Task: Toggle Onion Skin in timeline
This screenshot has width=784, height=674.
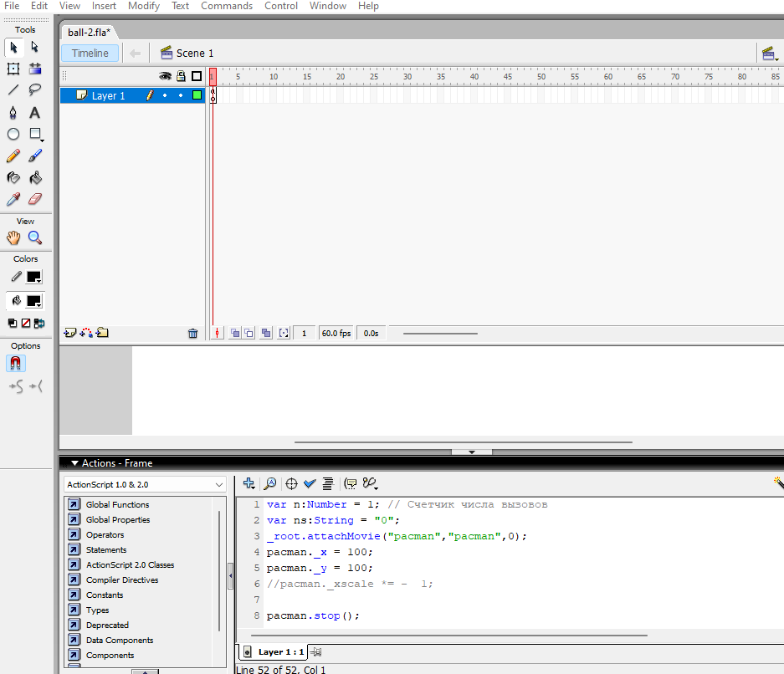Action: [x=235, y=334]
